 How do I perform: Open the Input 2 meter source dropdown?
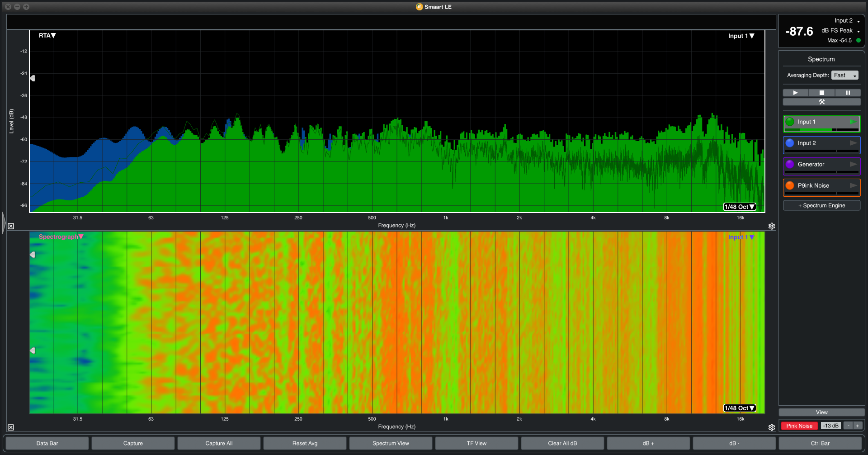[x=847, y=21]
